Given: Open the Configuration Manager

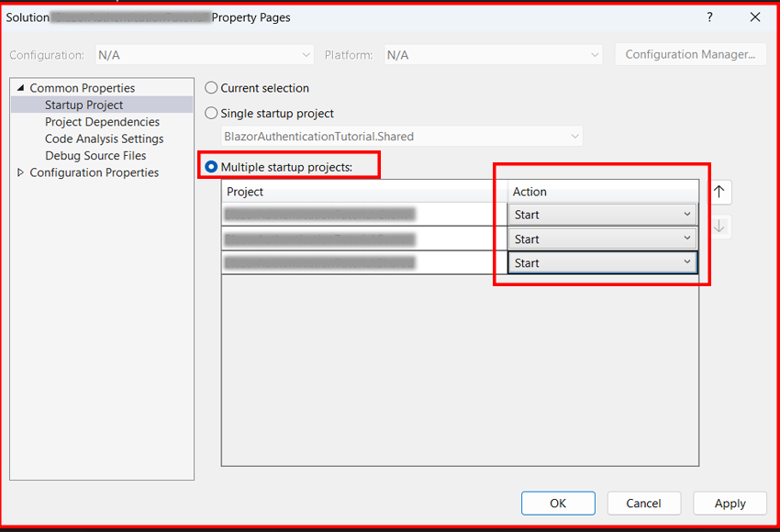Looking at the screenshot, I should (690, 54).
